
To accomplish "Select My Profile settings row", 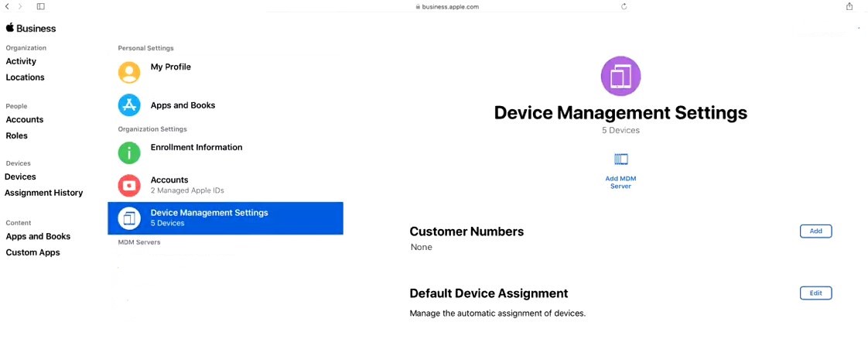I will [225, 73].
